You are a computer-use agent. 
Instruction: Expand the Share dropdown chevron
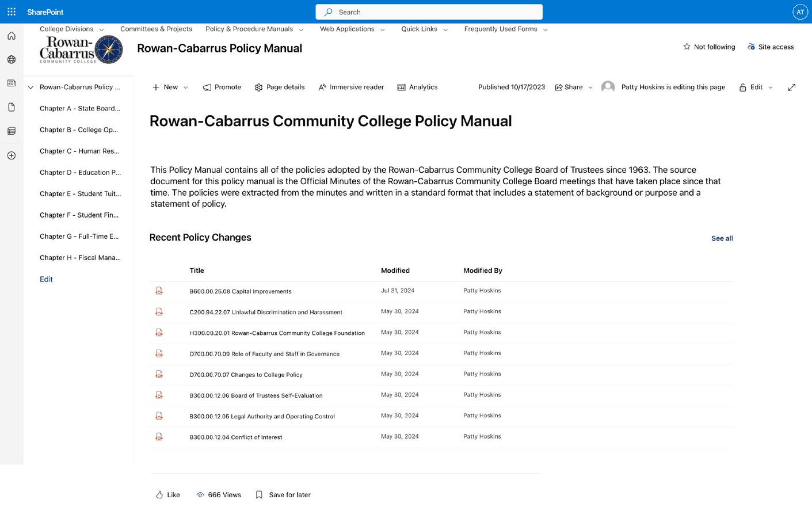coord(590,87)
